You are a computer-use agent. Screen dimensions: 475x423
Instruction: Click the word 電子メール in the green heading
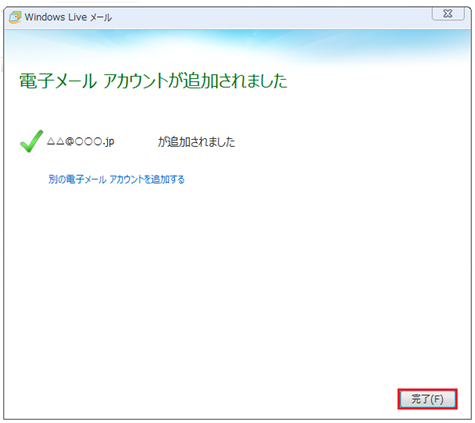(x=58, y=81)
